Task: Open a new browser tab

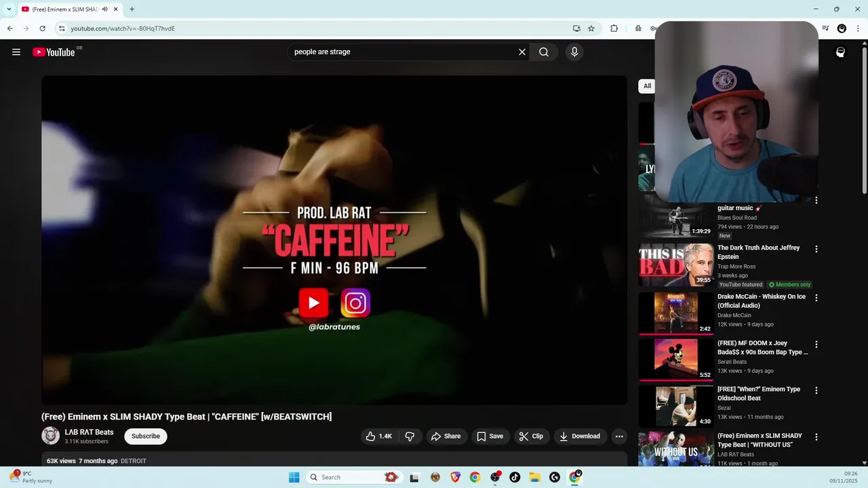Action: (132, 9)
